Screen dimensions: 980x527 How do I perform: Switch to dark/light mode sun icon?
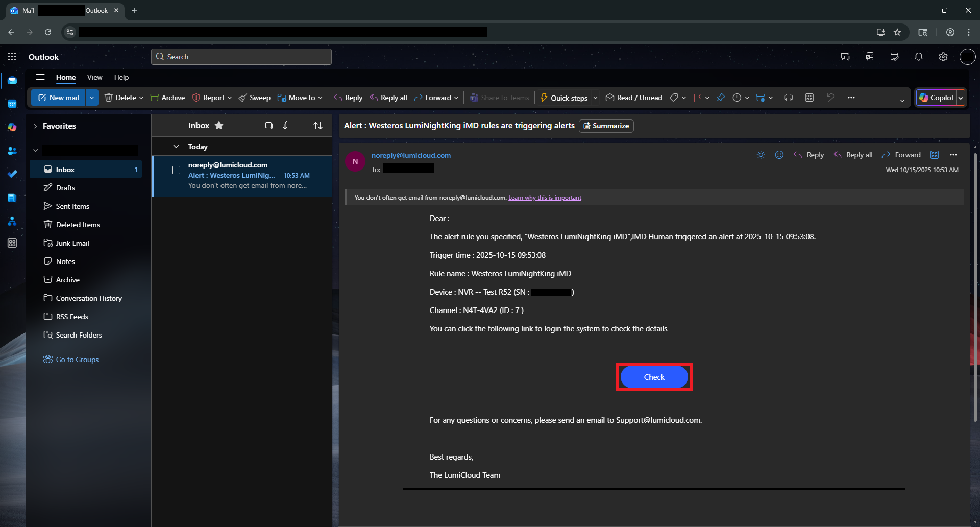[x=761, y=155]
